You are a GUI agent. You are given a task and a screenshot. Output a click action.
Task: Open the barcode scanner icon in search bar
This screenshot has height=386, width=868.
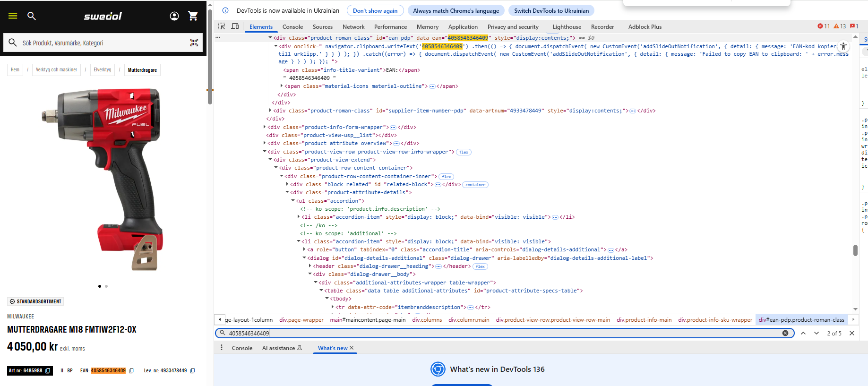click(194, 43)
